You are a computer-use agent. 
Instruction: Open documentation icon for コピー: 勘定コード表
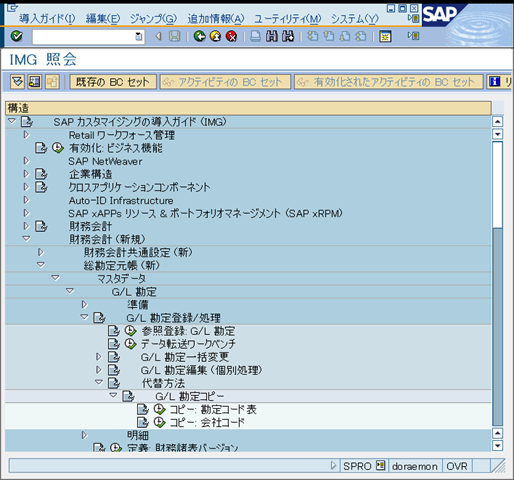click(x=143, y=409)
